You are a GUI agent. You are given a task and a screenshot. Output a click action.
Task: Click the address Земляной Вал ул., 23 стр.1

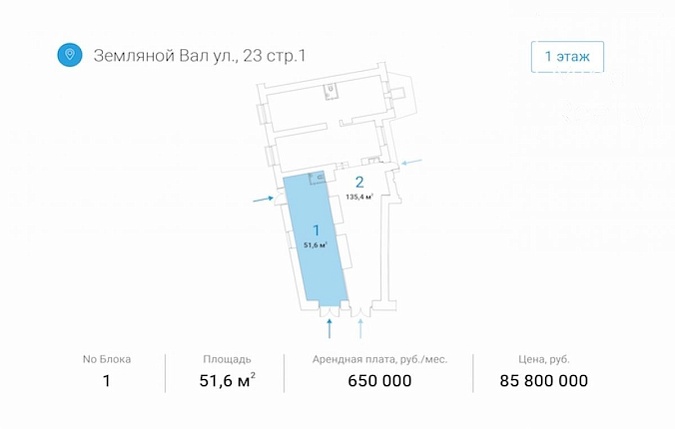[x=200, y=56]
